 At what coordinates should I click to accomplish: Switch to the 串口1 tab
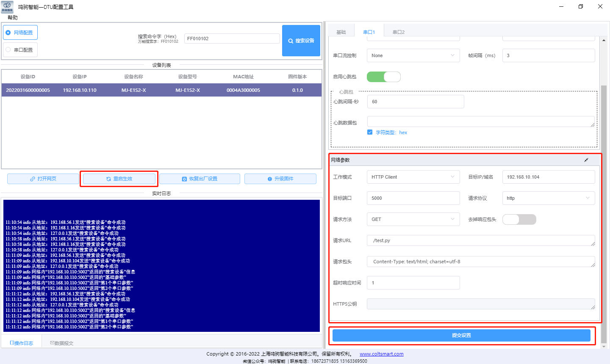tap(369, 32)
